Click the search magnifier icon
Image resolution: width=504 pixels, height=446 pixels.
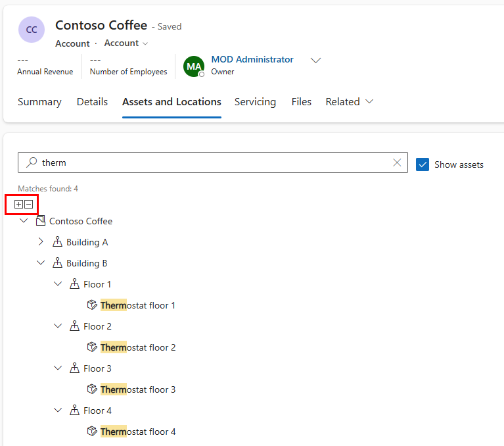32,162
